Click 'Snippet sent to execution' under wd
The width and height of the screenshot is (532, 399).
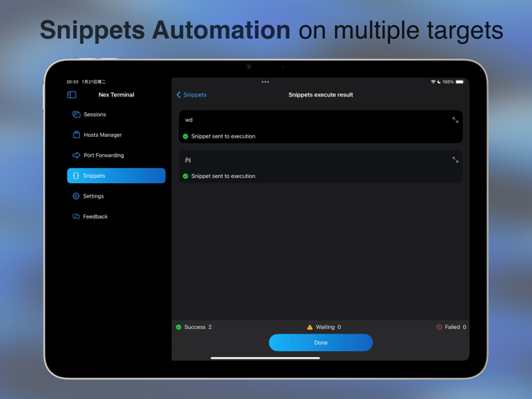pyautogui.click(x=223, y=136)
